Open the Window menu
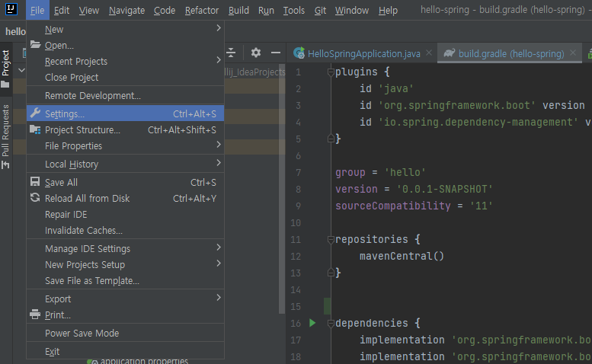The width and height of the screenshot is (592, 364). [x=352, y=10]
